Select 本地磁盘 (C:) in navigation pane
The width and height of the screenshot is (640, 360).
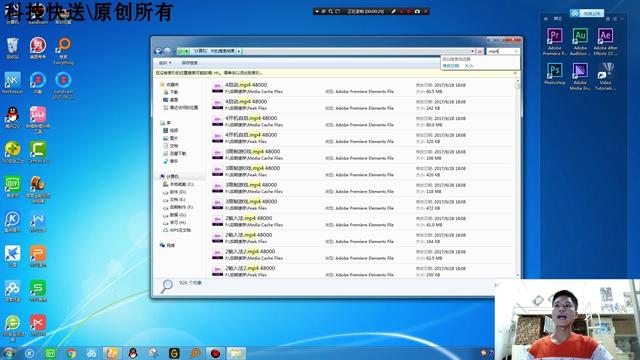coord(178,184)
